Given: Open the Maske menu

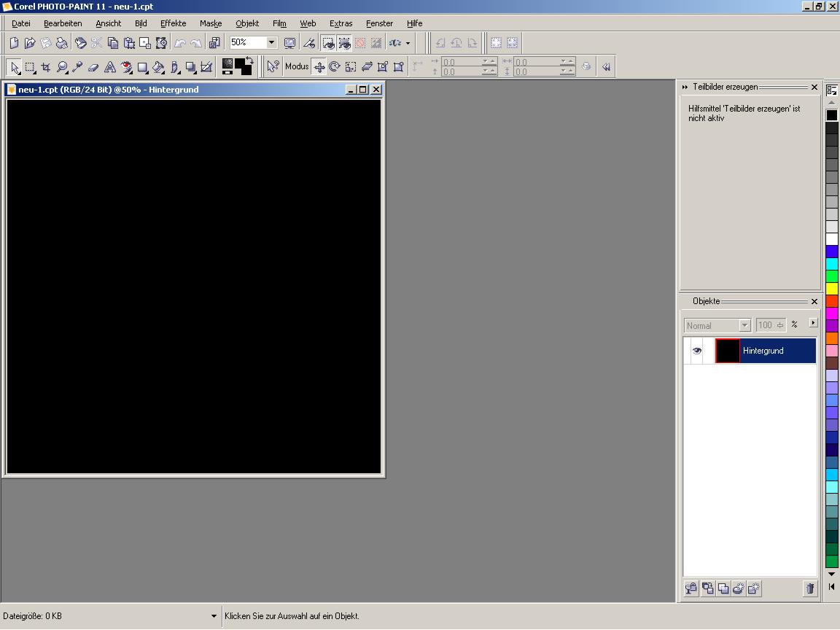Looking at the screenshot, I should tap(211, 23).
